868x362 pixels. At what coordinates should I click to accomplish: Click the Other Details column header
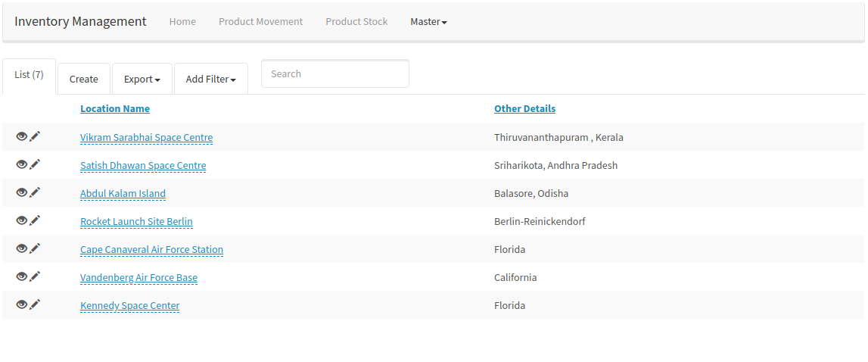[x=524, y=108]
